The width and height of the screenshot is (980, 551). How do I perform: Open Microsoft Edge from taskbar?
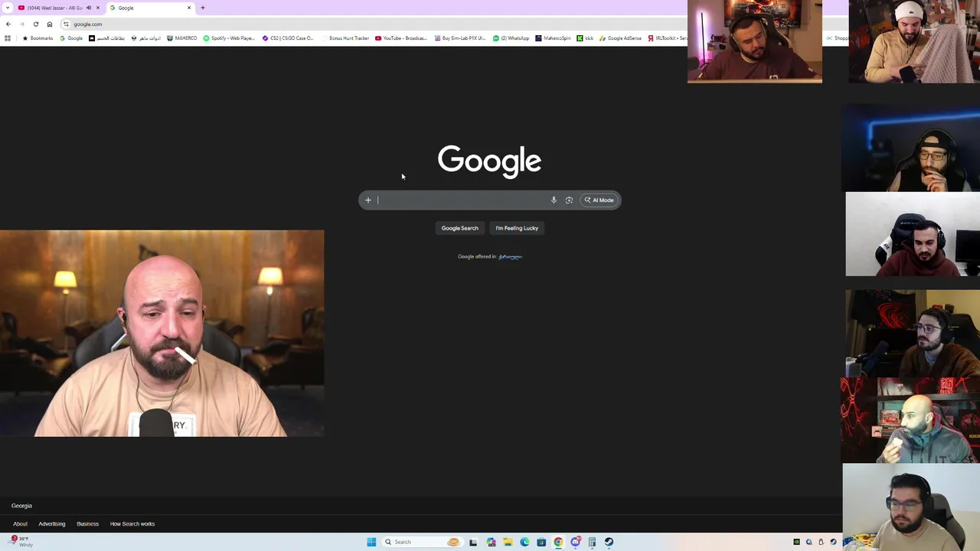pos(524,542)
